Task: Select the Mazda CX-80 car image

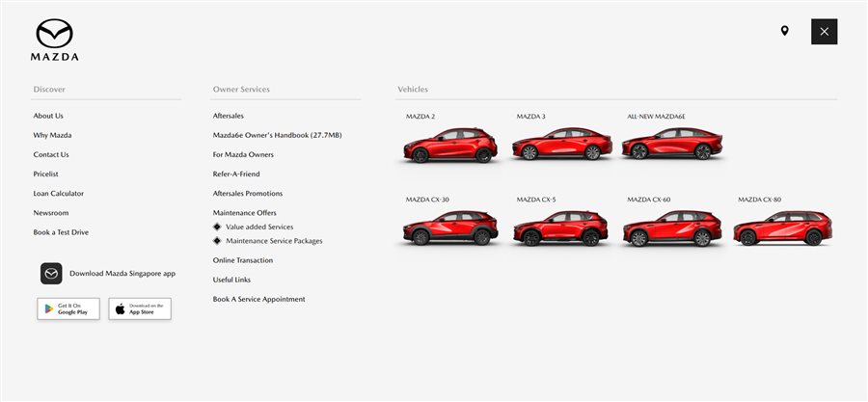Action: tap(783, 228)
